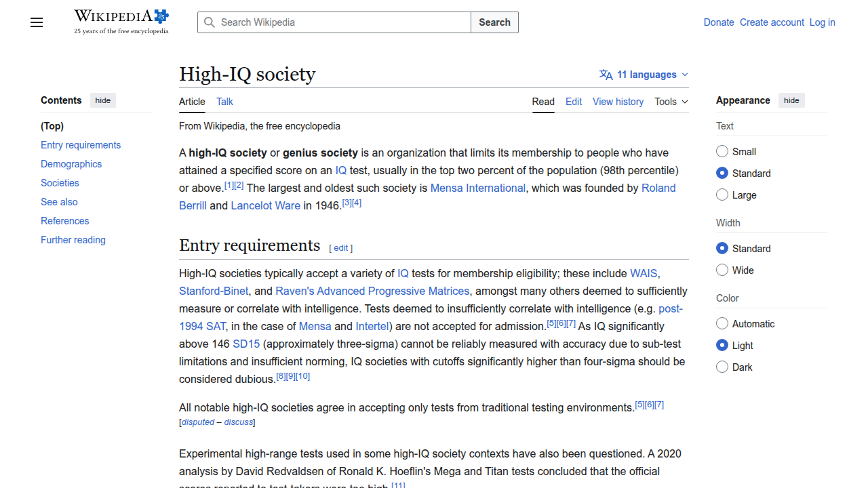Click Create account link
The width and height of the screenshot is (868, 488).
(x=772, y=22)
